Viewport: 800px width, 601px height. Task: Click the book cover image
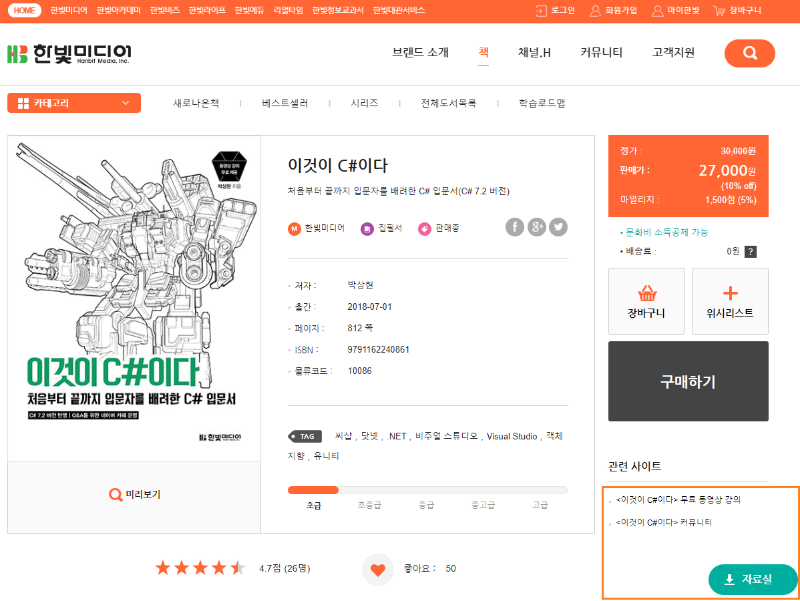click(134, 298)
